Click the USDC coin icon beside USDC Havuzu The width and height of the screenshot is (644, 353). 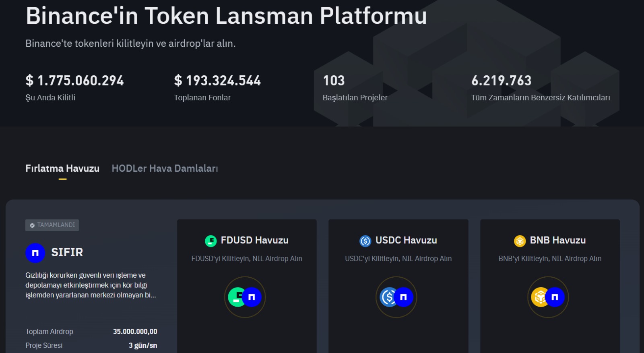pos(365,241)
